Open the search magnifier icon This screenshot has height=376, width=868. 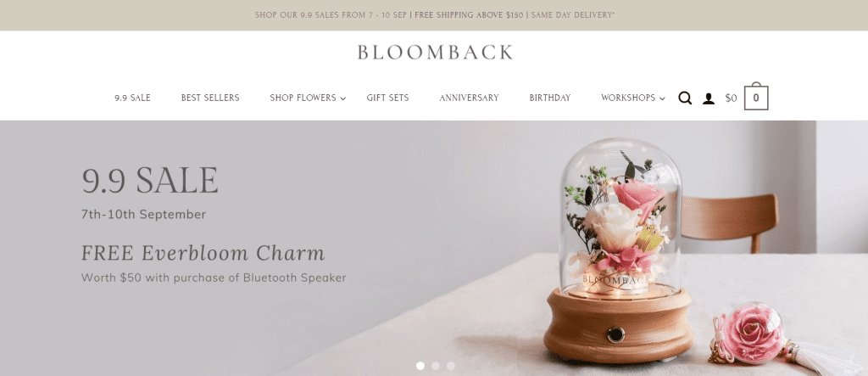685,98
